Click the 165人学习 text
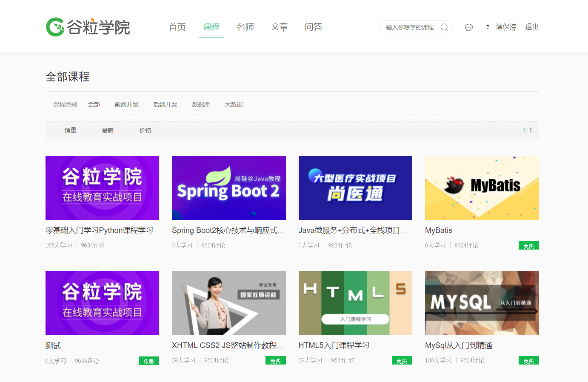Image resolution: width=588 pixels, height=382 pixels. click(x=59, y=245)
